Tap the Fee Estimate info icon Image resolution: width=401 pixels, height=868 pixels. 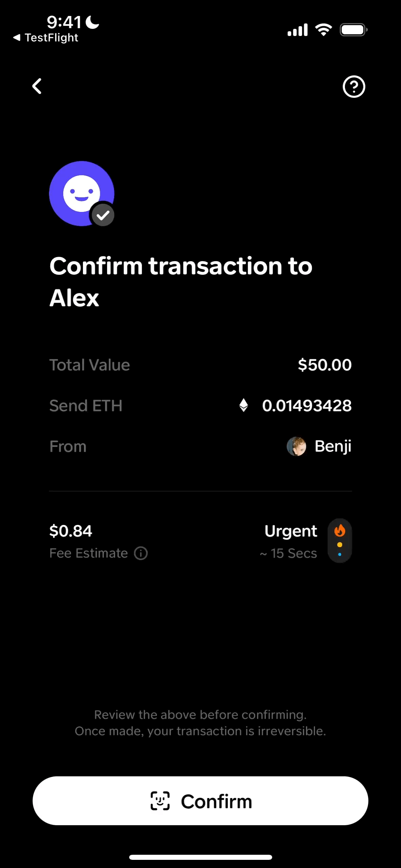click(x=141, y=553)
